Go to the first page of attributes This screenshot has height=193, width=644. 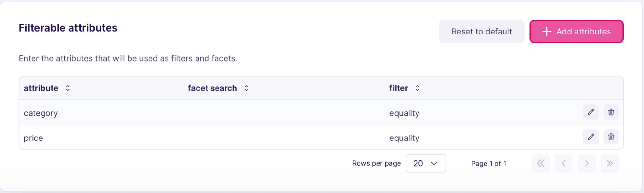(541, 163)
